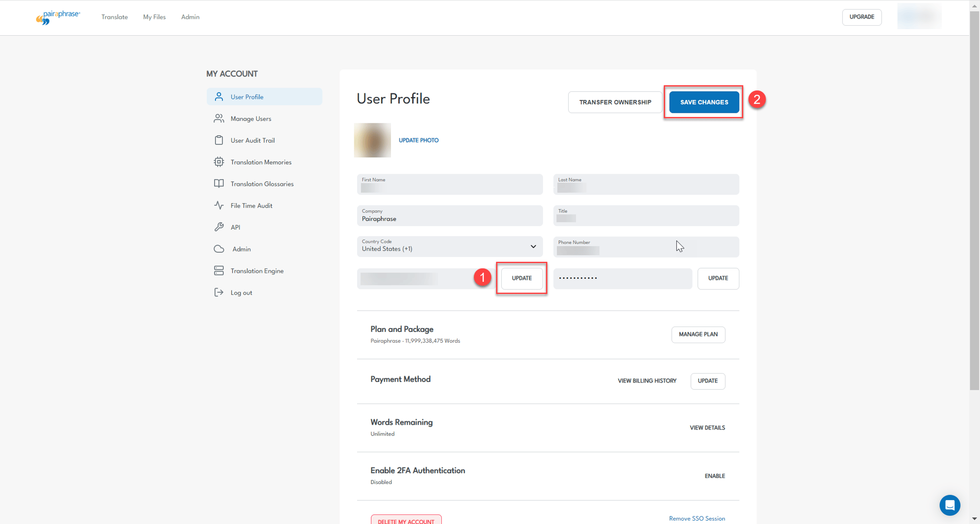
Task: Click Remove SSO Session link
Action: (697, 519)
